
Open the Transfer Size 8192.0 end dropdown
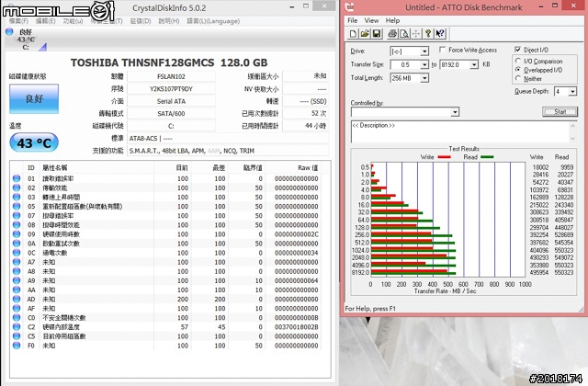(474, 65)
